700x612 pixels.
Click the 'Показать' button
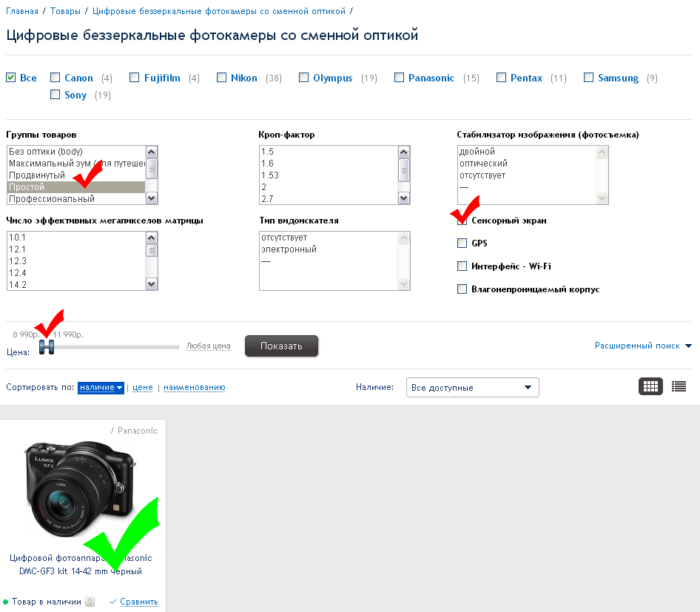[281, 346]
